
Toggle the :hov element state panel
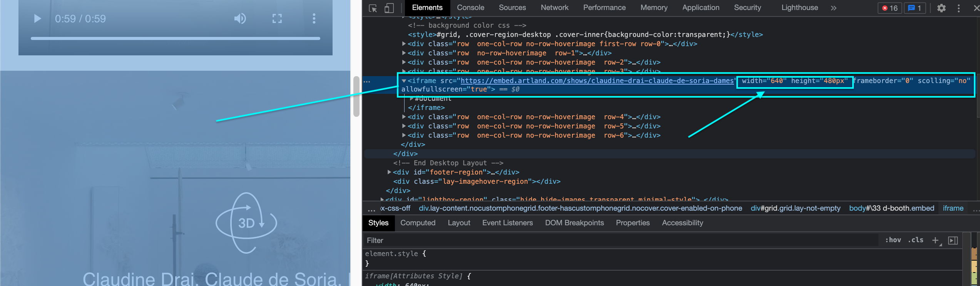[x=893, y=240]
